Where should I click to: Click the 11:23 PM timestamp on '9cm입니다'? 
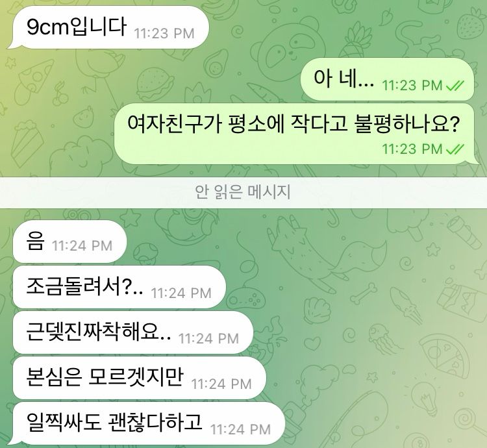click(x=164, y=34)
